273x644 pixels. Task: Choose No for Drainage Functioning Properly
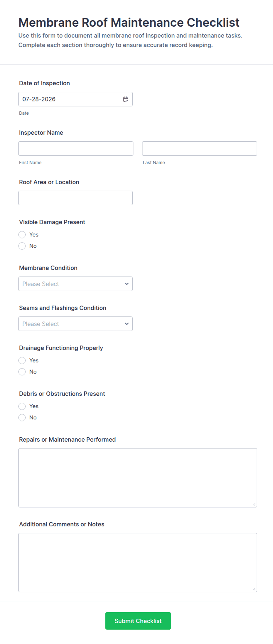click(x=22, y=372)
